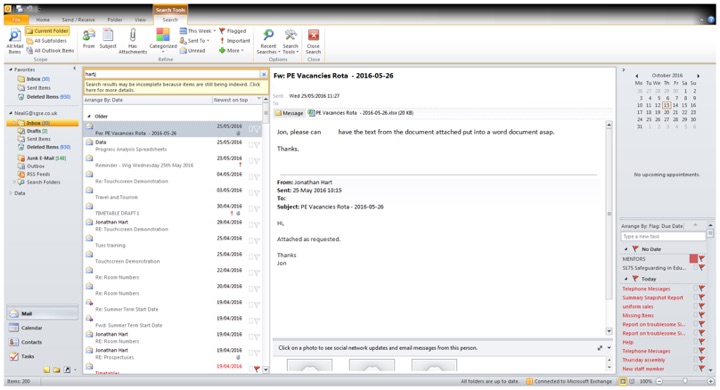
Task: Go to next month in calendar
Action: click(698, 76)
